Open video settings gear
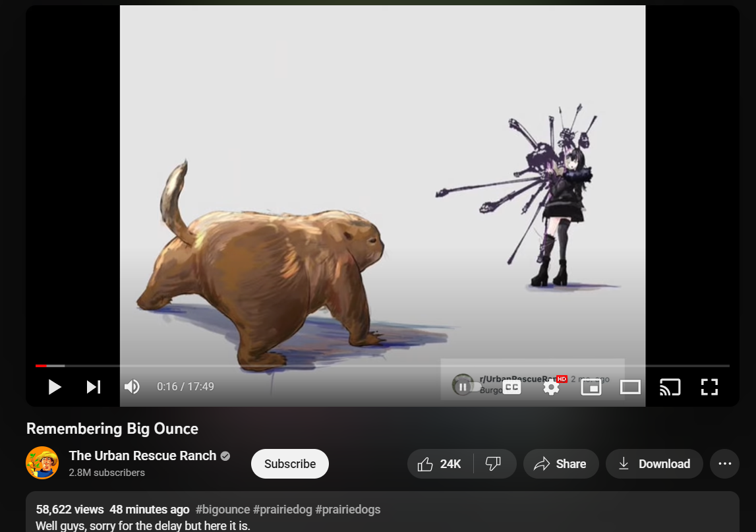Viewport: 756px width, 532px height. pyautogui.click(x=551, y=387)
